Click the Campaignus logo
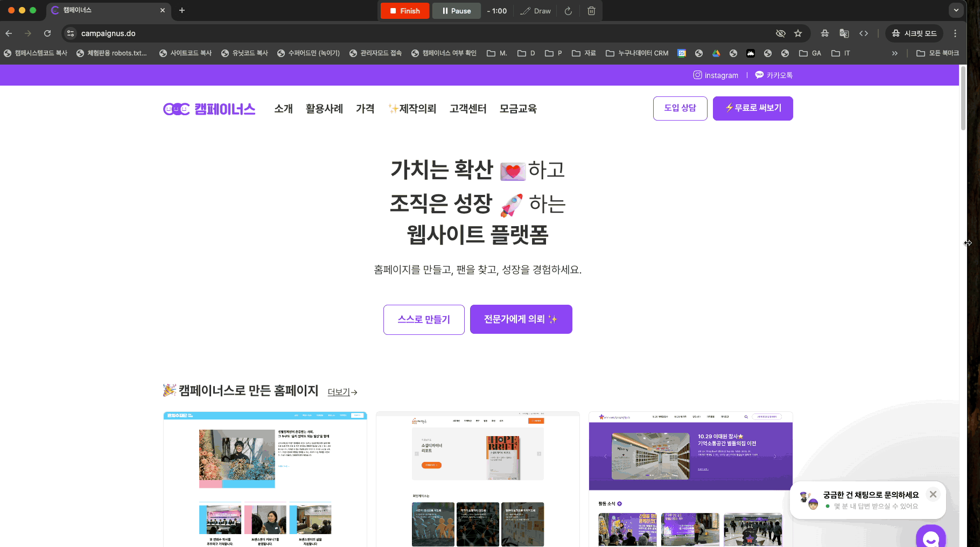Viewport: 980px width, 547px height. (x=209, y=109)
